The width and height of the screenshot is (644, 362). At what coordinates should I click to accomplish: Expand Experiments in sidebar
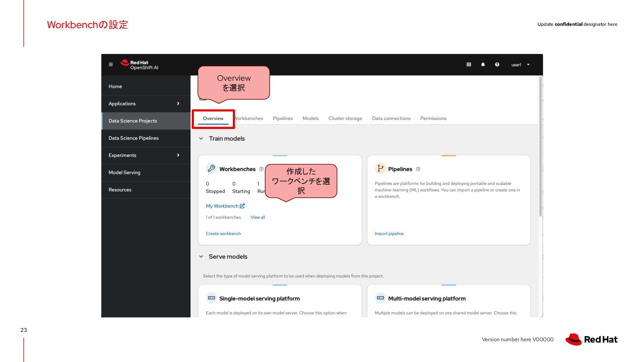pyautogui.click(x=146, y=155)
